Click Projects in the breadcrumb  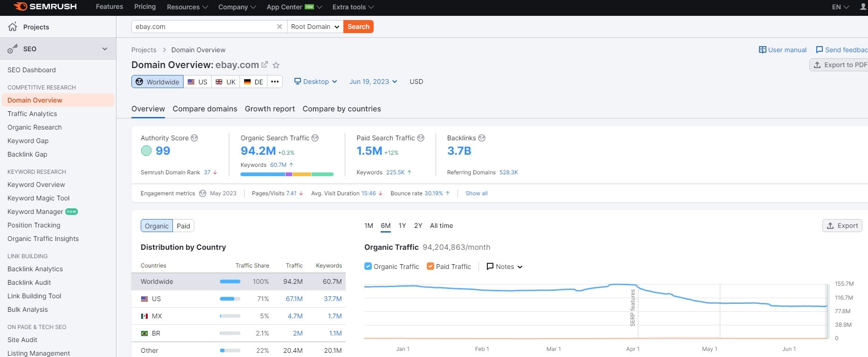[x=144, y=50]
